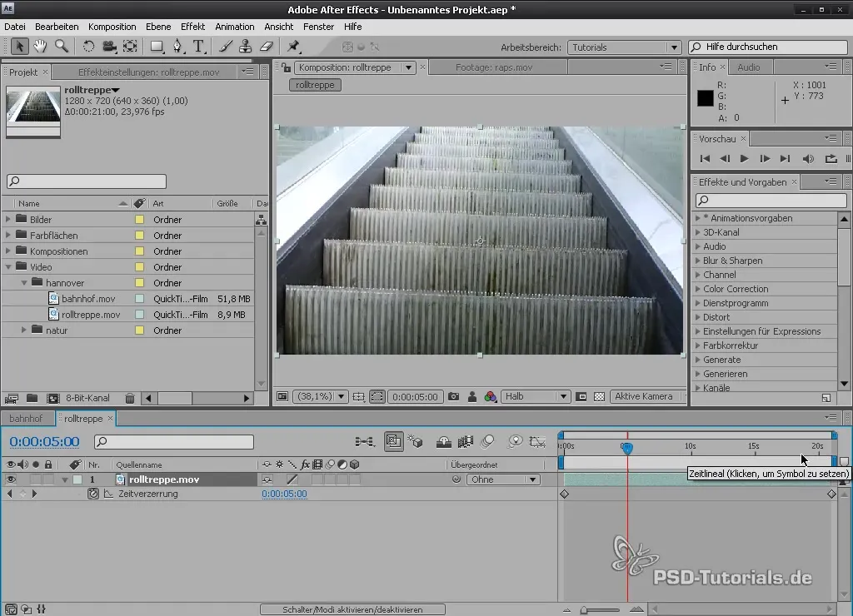Mute audio in Vorschau panel
853x616 pixels.
pos(808,159)
